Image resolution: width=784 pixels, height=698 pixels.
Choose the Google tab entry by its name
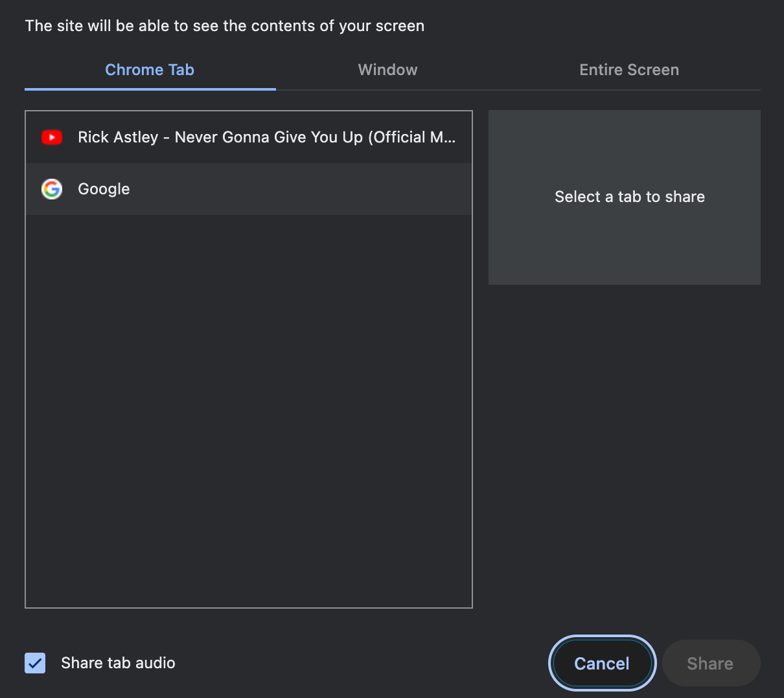(x=104, y=189)
